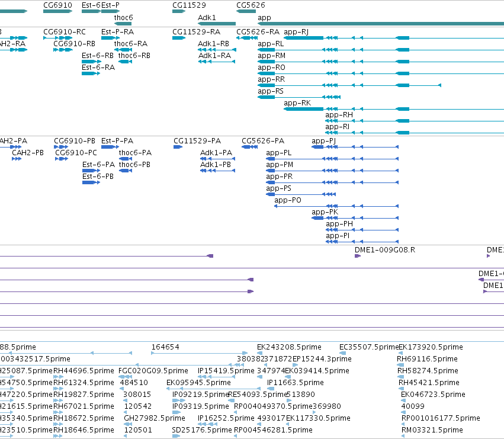Click the CG6910-RB transcript label
The width and height of the screenshot is (504, 439).
point(74,43)
